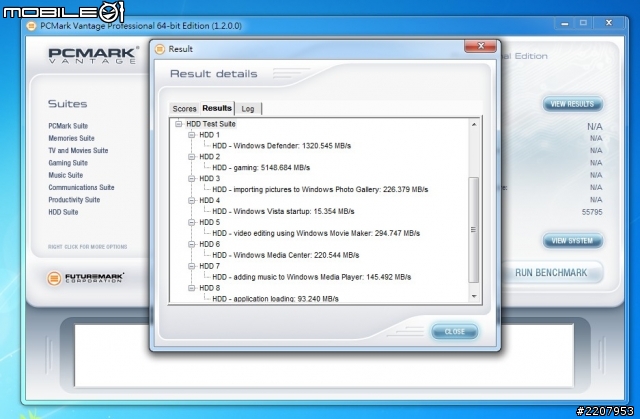Image resolution: width=640 pixels, height=419 pixels.
Task: Minimize the PCMark Vantage main window
Action: tap(565, 23)
